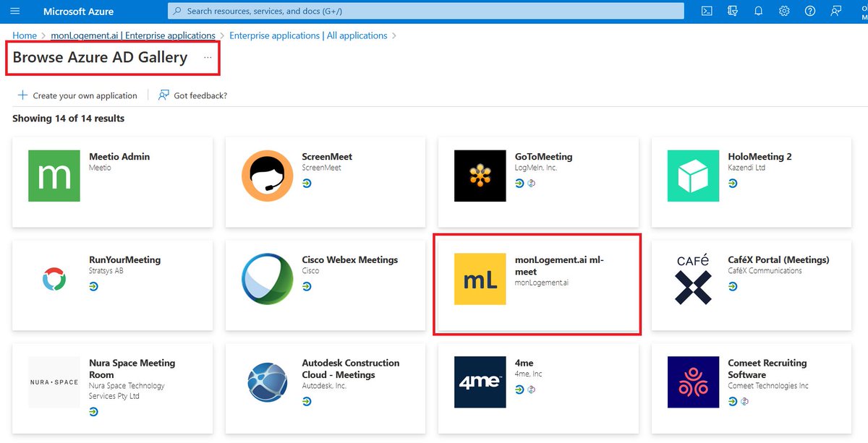The height and width of the screenshot is (443, 868).
Task: Click the Browse Azure AD Gallery heading
Action: tap(100, 58)
